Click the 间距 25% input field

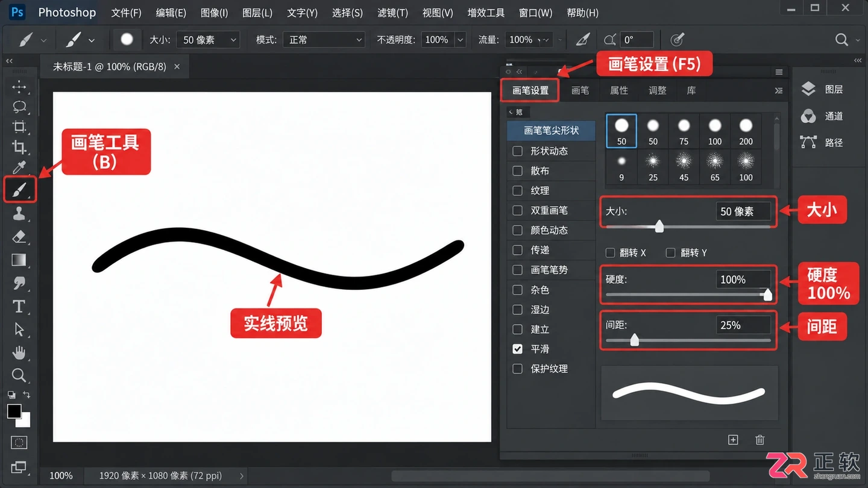pos(743,325)
